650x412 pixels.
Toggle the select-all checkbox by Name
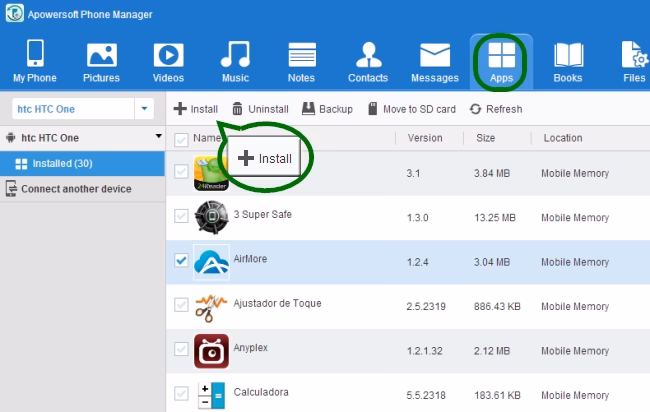181,140
